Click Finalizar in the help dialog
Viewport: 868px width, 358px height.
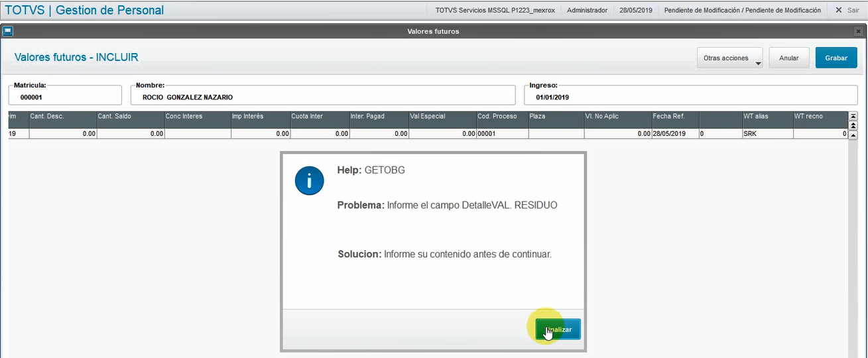pyautogui.click(x=558, y=329)
